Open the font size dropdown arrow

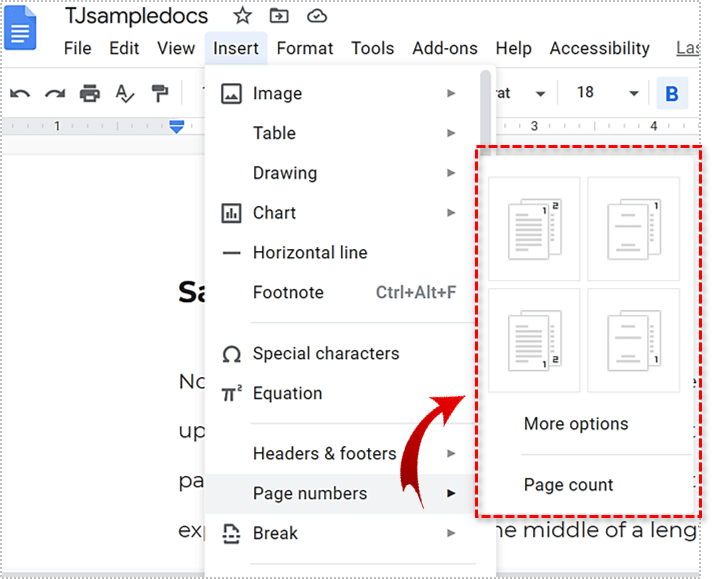point(633,94)
